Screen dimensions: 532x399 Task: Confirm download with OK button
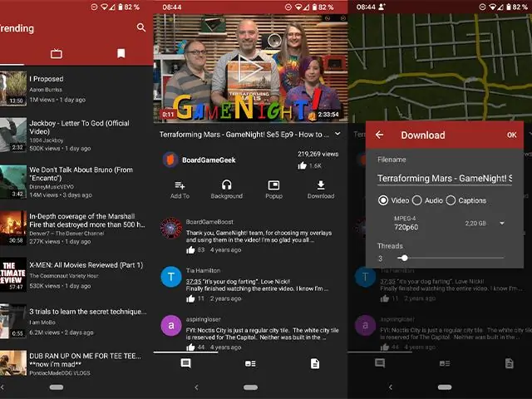[511, 135]
